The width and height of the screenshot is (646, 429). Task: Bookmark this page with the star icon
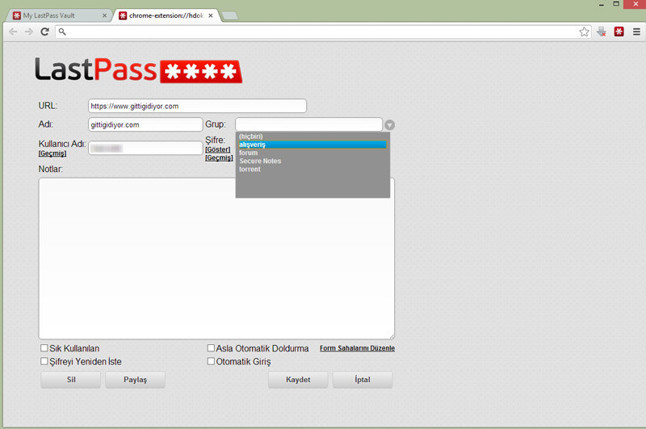(584, 32)
